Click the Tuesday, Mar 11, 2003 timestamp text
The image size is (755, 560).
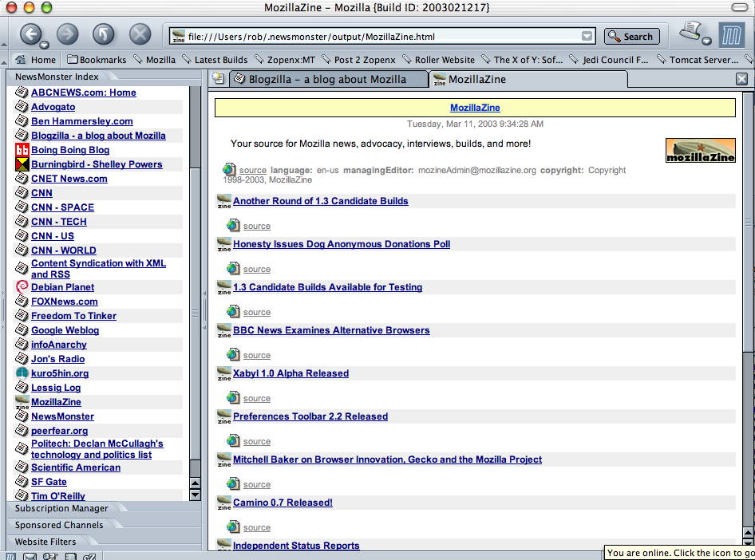coord(475,124)
